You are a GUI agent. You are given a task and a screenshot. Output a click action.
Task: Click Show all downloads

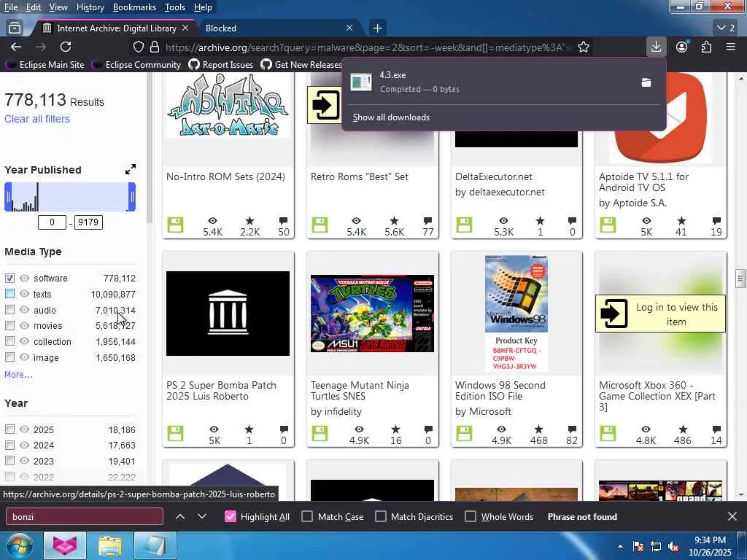click(391, 117)
